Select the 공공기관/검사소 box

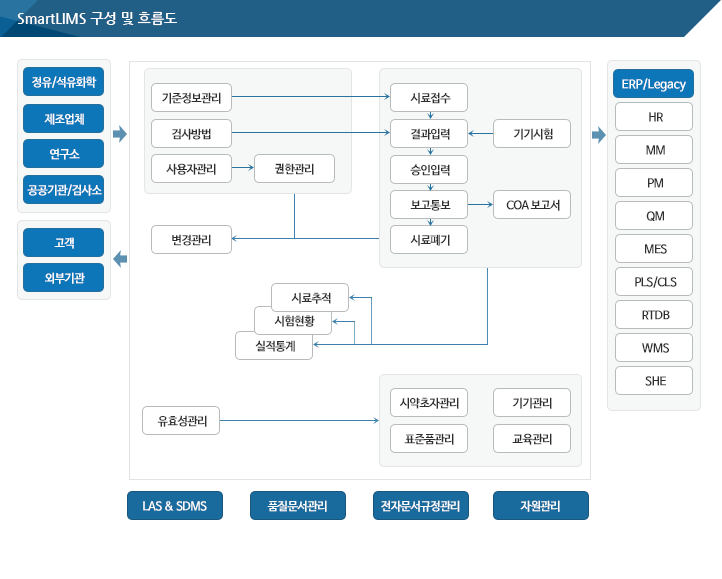(x=63, y=189)
